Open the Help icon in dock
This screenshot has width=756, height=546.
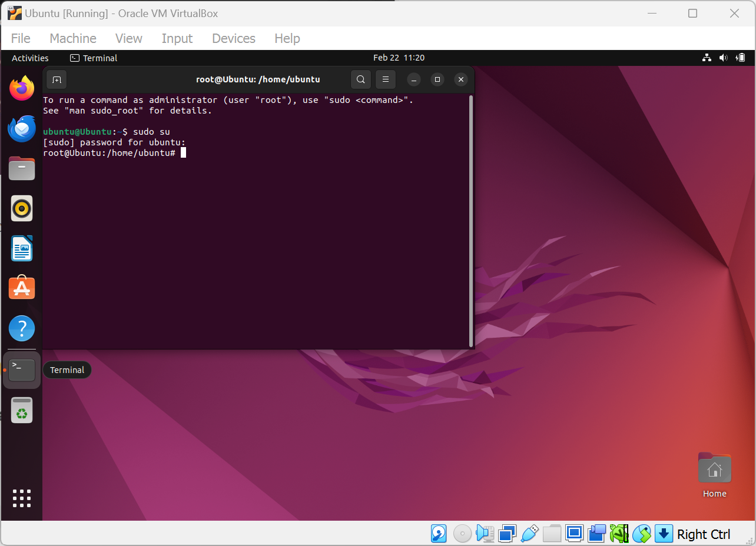coord(22,328)
